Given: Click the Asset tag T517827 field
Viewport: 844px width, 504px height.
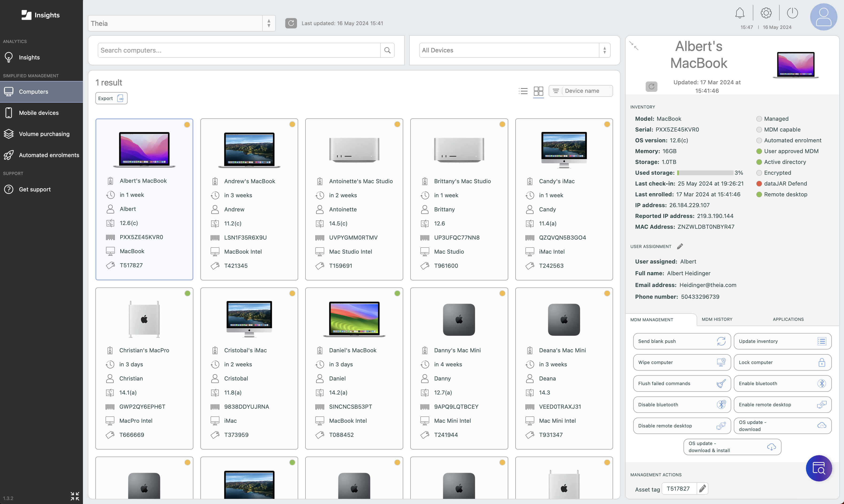Looking at the screenshot, I should (x=679, y=488).
